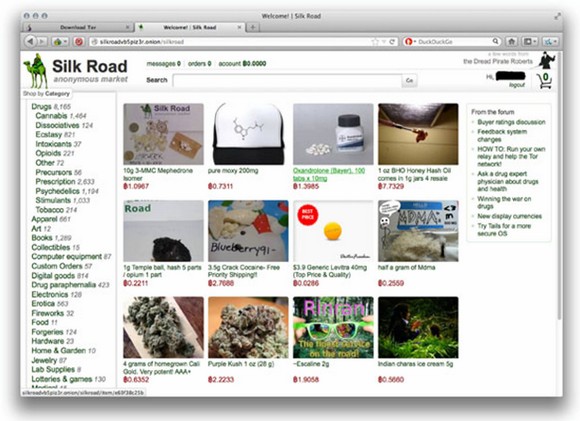The height and width of the screenshot is (421, 580).
Task: Click the red NoScript/stop icon in toolbar
Action: click(x=79, y=42)
